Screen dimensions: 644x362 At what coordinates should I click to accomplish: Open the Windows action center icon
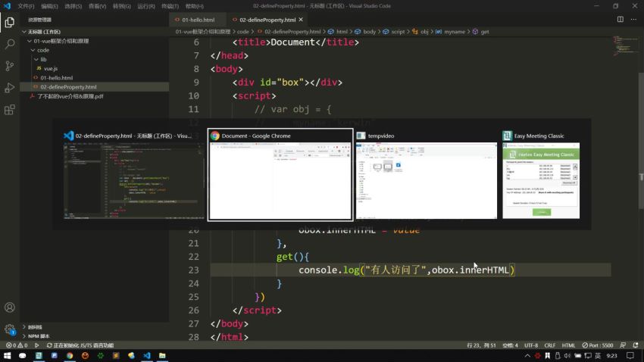click(x=630, y=356)
